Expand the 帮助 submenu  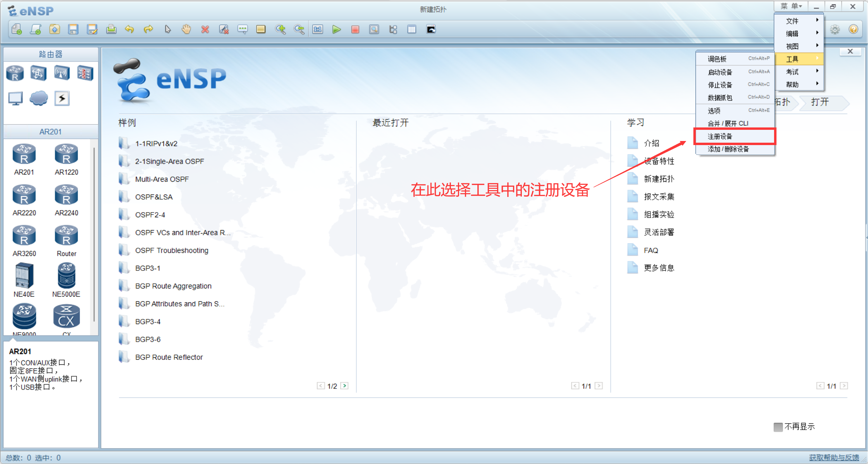point(792,84)
